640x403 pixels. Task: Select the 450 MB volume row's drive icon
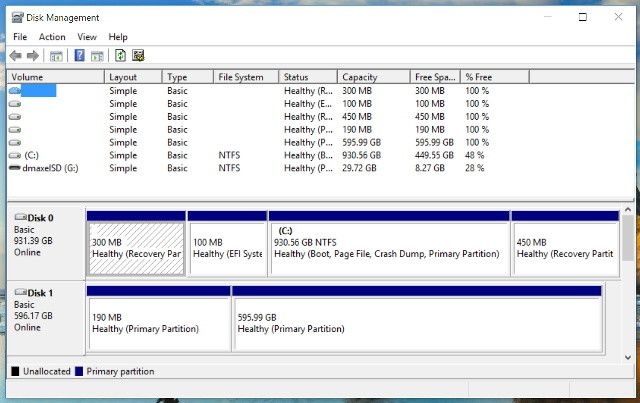15,117
